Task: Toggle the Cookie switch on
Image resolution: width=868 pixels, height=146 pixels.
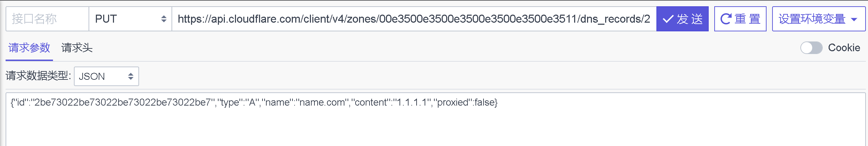Action: (811, 48)
